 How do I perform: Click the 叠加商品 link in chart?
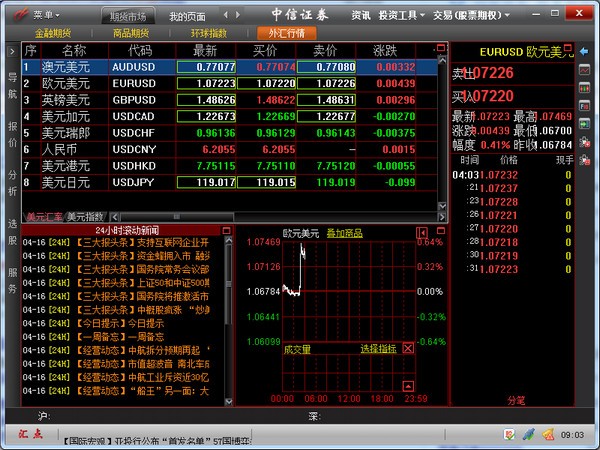pos(345,233)
